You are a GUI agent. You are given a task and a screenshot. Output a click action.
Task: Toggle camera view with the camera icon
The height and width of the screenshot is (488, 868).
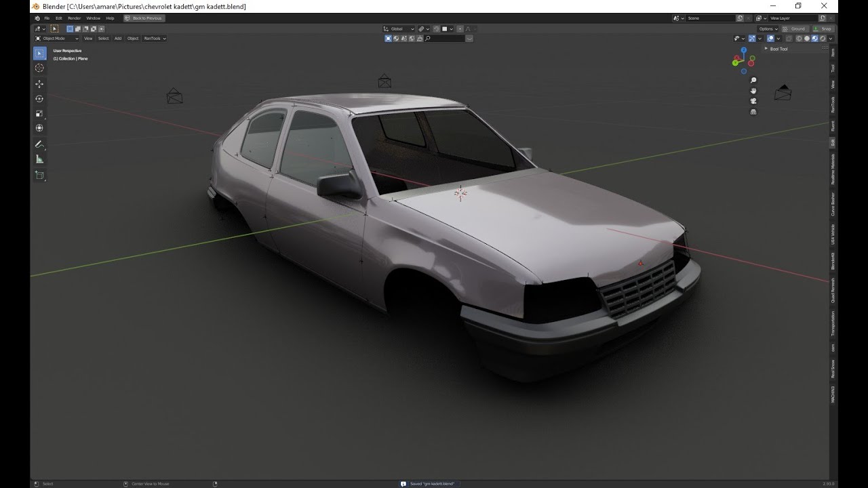coord(753,101)
